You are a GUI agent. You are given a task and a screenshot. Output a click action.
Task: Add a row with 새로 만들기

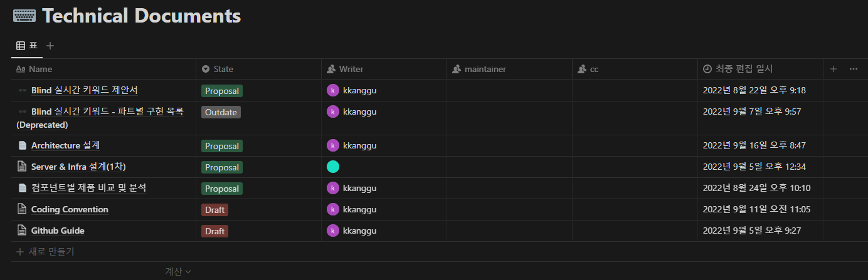point(45,252)
